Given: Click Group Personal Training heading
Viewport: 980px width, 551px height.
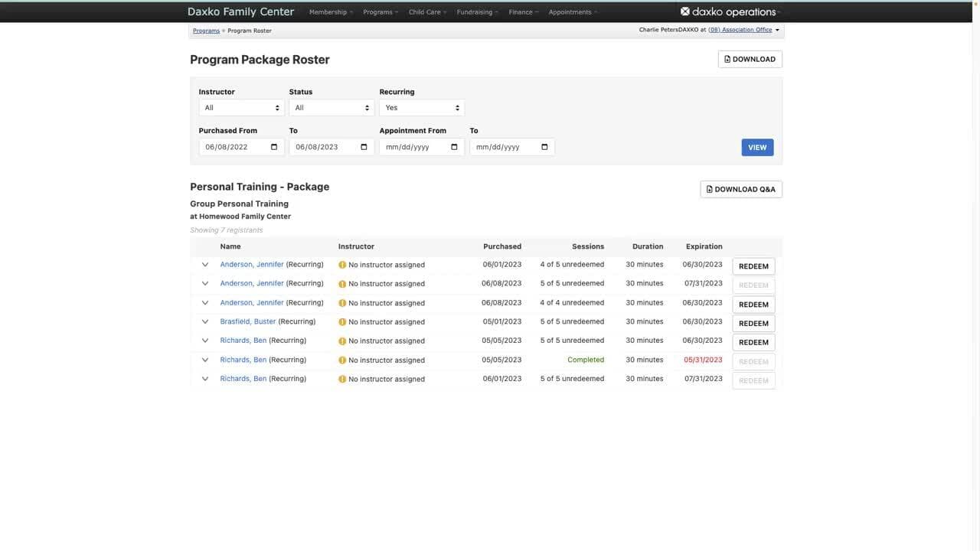Looking at the screenshot, I should 239,204.
